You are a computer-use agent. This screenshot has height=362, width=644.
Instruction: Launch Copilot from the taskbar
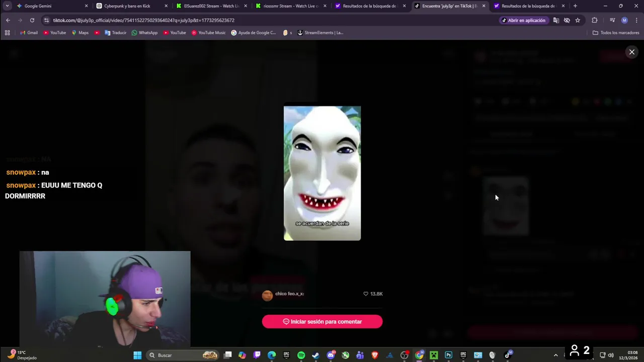242,355
